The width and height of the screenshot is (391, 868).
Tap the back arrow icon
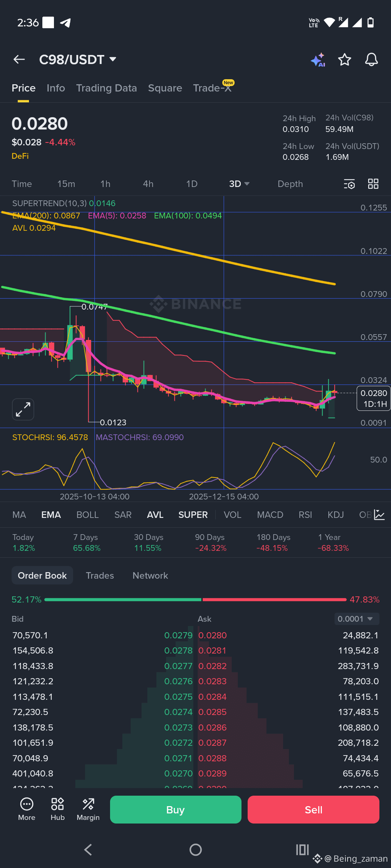coord(19,59)
